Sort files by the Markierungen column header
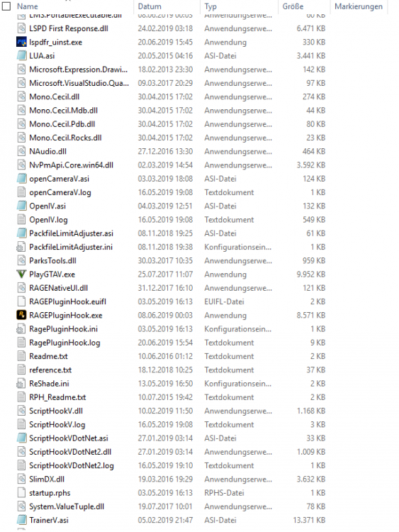399x532 pixels. [359, 6]
